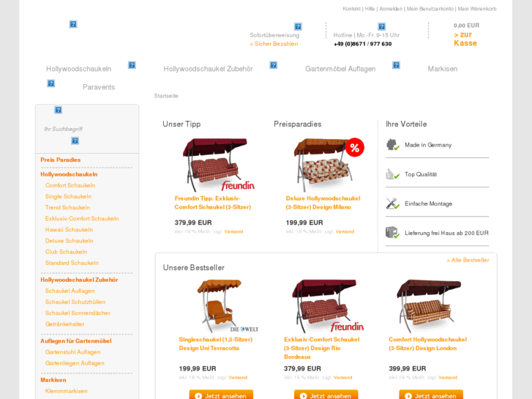
Task: Select Exklusiv-Comfort Schaukeln in sidebar
Action: point(82,219)
